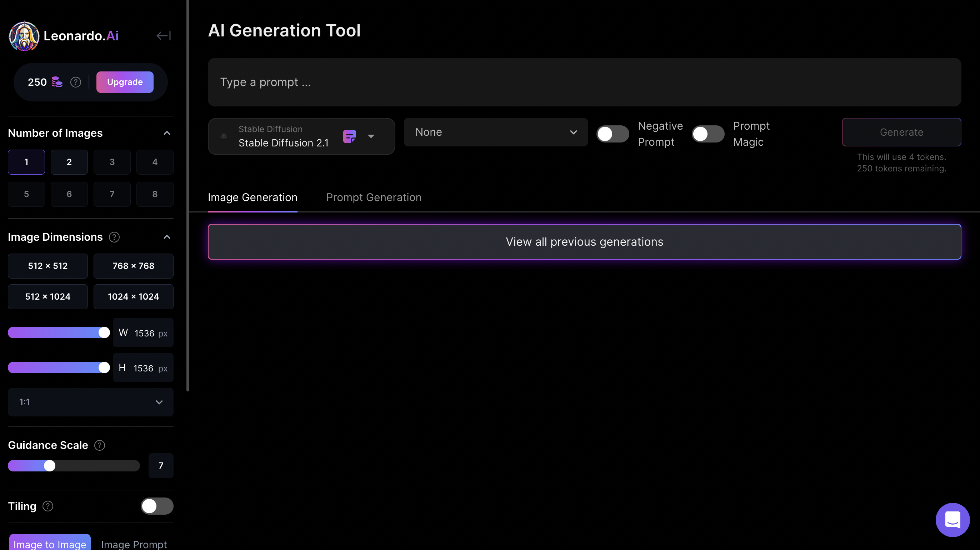
Task: Open Tiling help question icon
Action: [x=48, y=506]
